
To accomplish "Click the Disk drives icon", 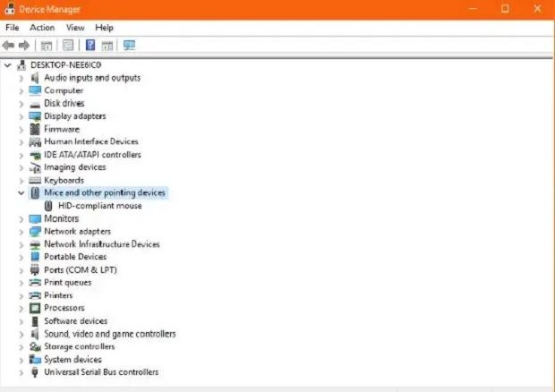I will tap(35, 103).
